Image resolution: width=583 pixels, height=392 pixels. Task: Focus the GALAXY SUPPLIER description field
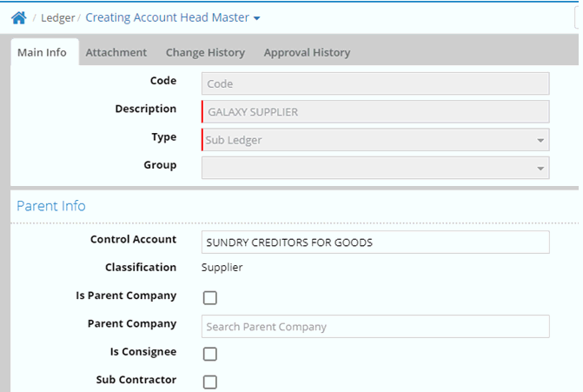375,112
